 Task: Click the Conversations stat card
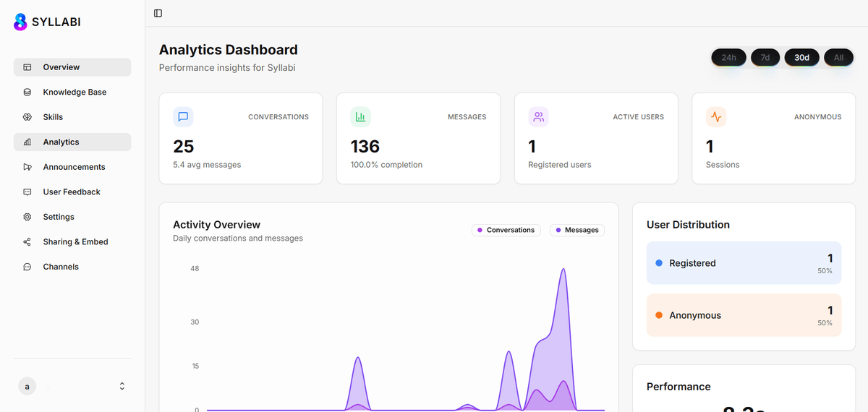coord(241,138)
